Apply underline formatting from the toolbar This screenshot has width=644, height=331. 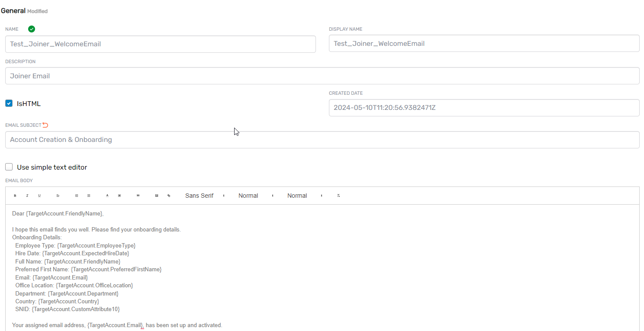click(x=39, y=196)
